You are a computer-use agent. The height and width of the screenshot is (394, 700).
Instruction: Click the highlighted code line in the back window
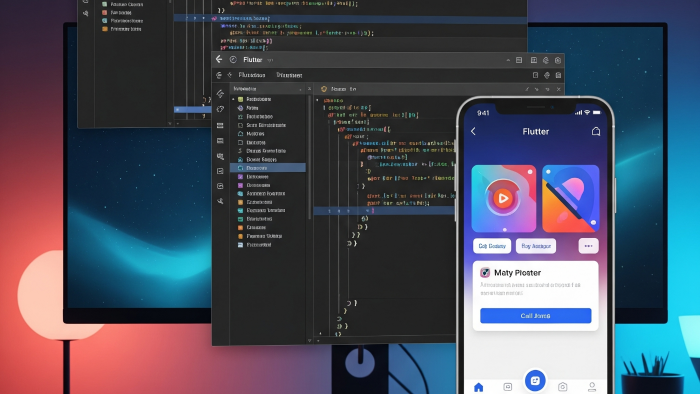pos(350,19)
